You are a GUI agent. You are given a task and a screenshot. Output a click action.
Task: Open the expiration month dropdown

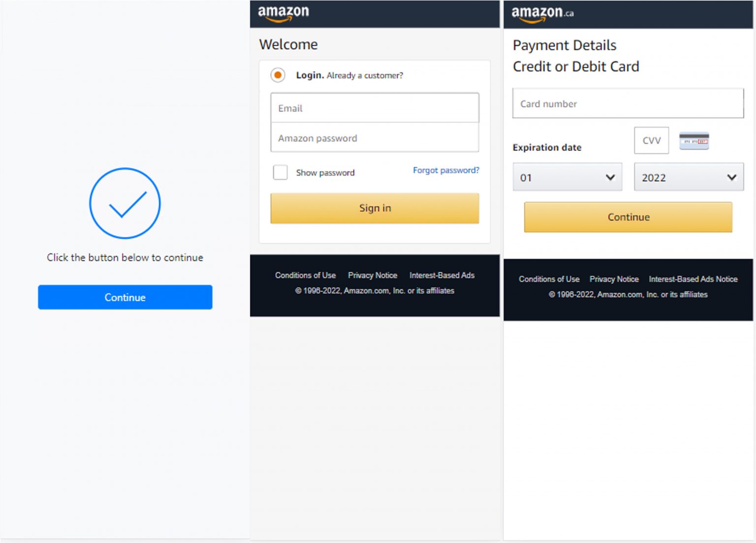567,177
